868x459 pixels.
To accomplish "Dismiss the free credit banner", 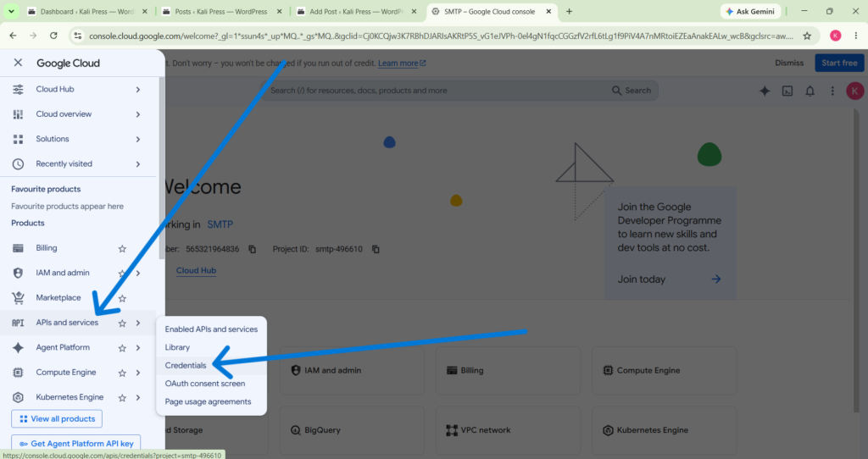I will click(789, 63).
